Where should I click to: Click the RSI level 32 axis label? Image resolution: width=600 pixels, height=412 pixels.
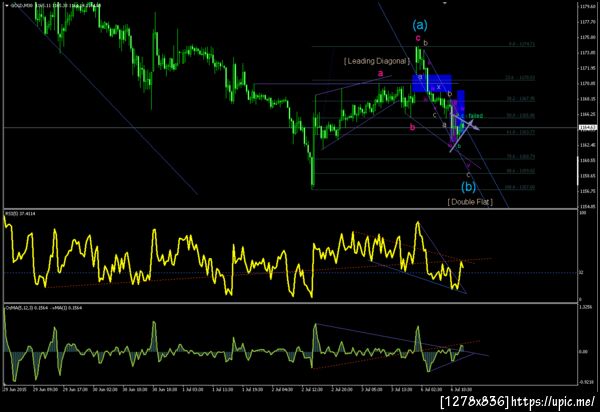(x=581, y=273)
